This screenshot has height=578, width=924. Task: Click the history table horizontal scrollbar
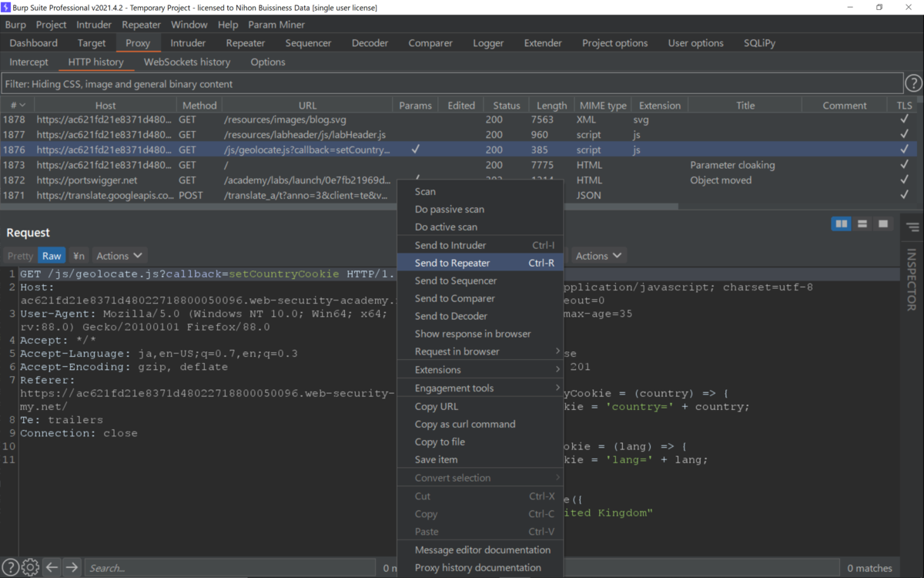339,207
